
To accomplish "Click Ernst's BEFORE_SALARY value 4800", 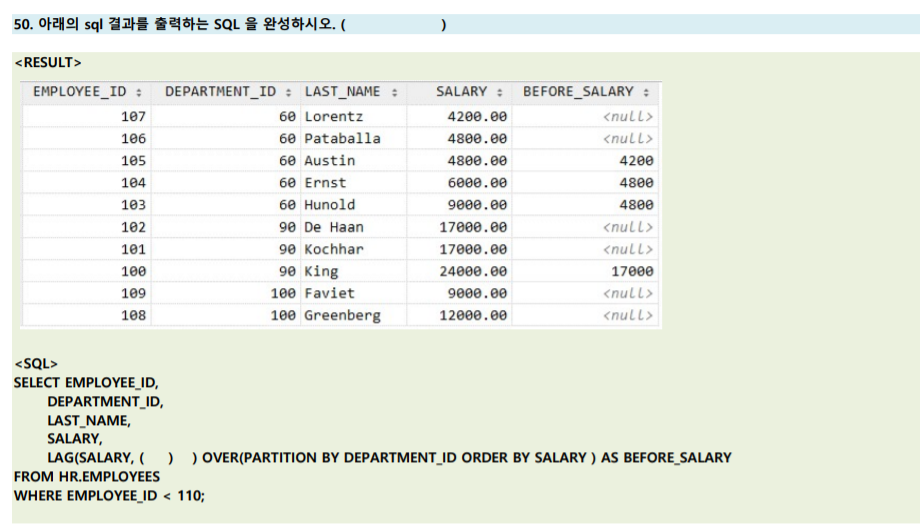I will click(636, 183).
